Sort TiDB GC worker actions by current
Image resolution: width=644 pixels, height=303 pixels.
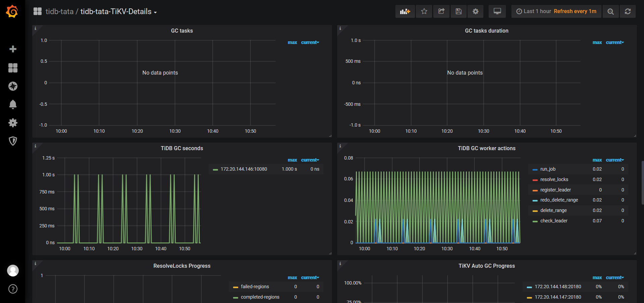click(614, 160)
